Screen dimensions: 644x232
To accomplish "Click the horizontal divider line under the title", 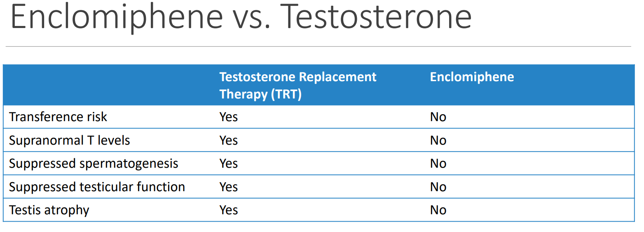I will click(318, 46).
